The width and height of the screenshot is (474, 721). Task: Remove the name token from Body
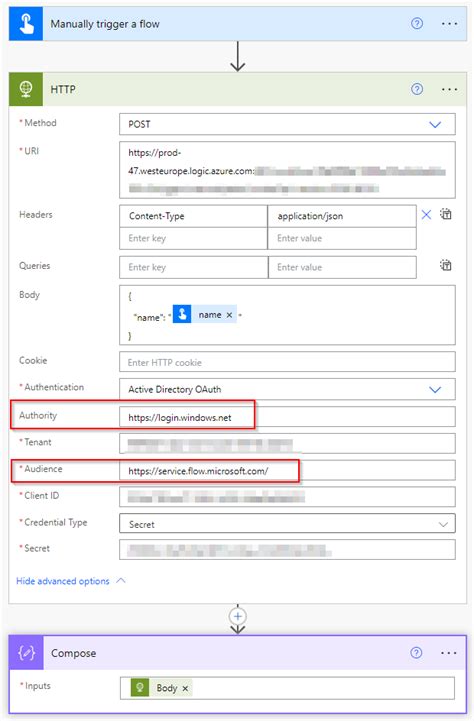(x=229, y=315)
